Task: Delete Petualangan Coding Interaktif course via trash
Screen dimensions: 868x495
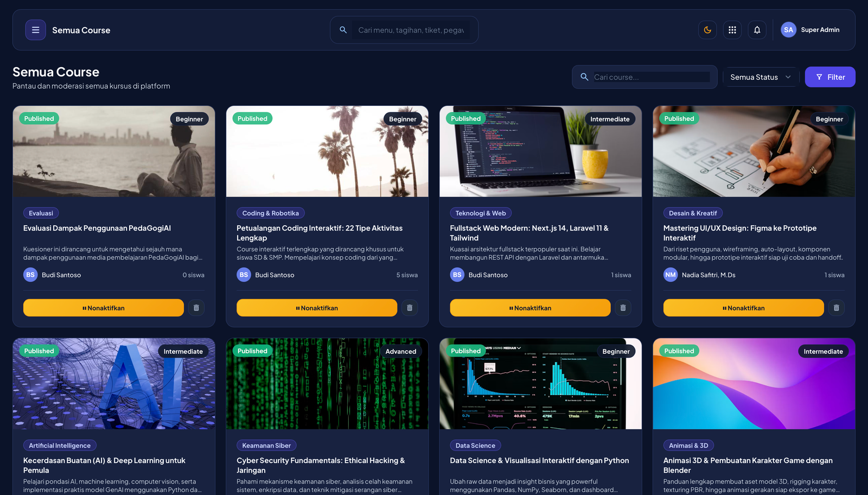Action: coord(410,308)
